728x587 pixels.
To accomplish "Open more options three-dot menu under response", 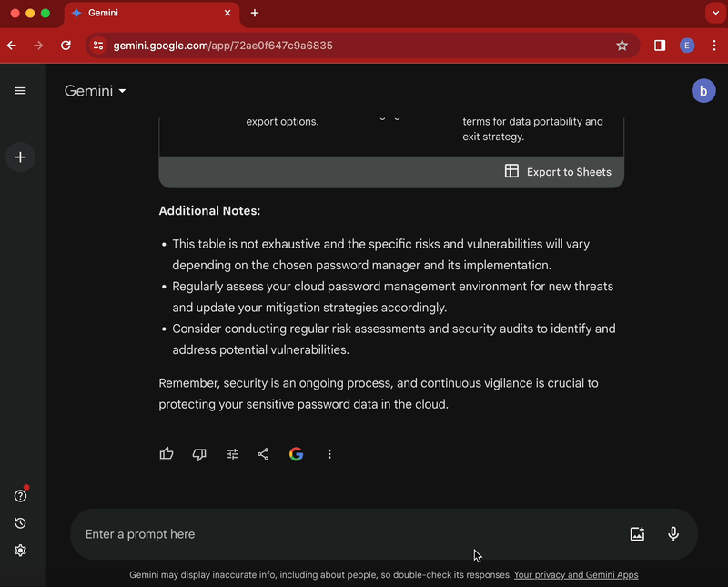I will point(329,454).
